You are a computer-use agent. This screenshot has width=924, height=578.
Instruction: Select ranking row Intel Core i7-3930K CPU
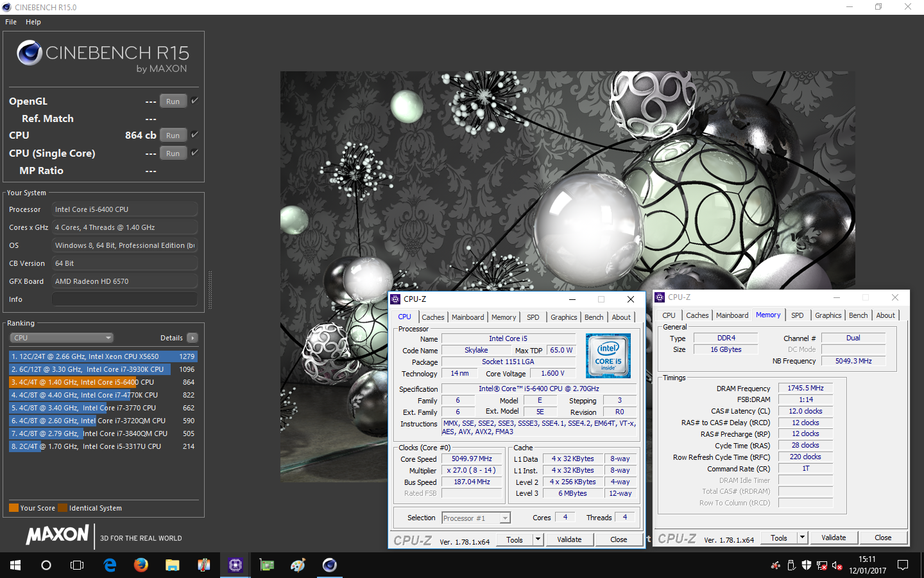103,369
